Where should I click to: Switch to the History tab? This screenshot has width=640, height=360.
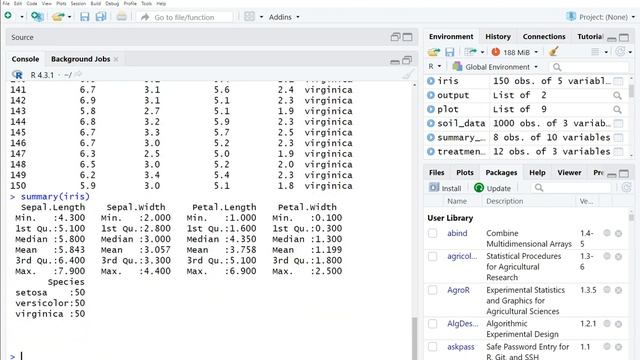pos(498,37)
